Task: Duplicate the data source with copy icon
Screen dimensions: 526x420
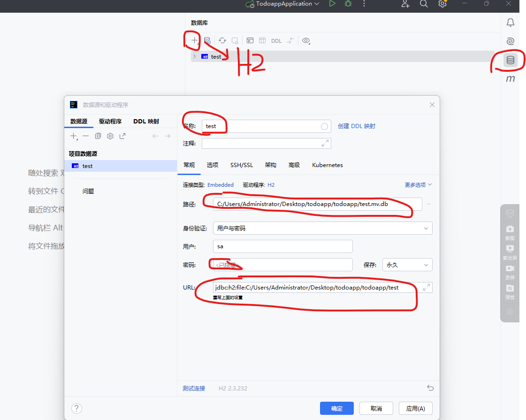Action: tap(98, 136)
